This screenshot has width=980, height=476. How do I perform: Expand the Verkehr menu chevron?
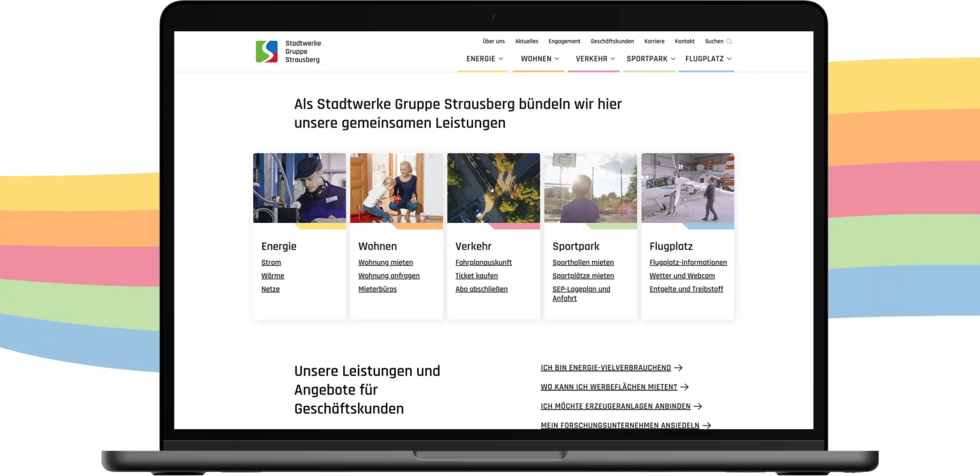(x=612, y=59)
